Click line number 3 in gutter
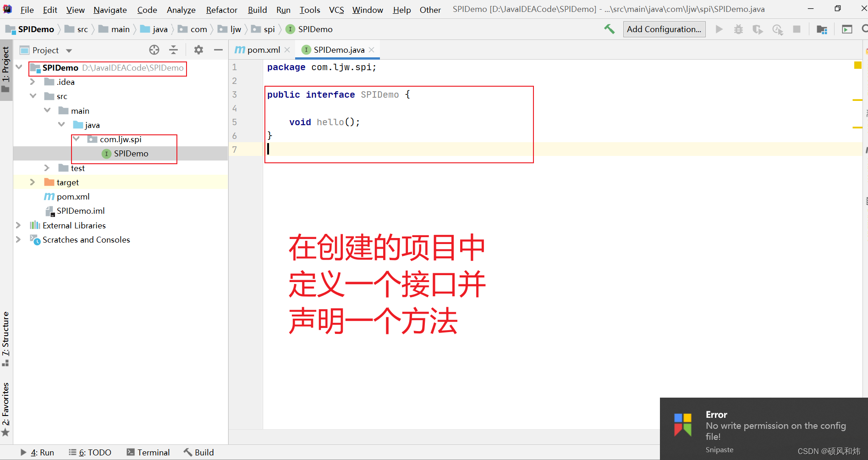 tap(235, 94)
